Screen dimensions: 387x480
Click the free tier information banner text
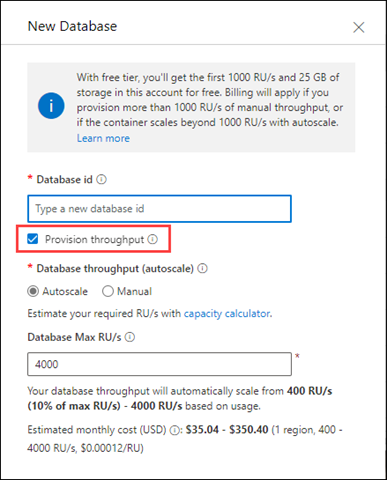click(x=209, y=100)
